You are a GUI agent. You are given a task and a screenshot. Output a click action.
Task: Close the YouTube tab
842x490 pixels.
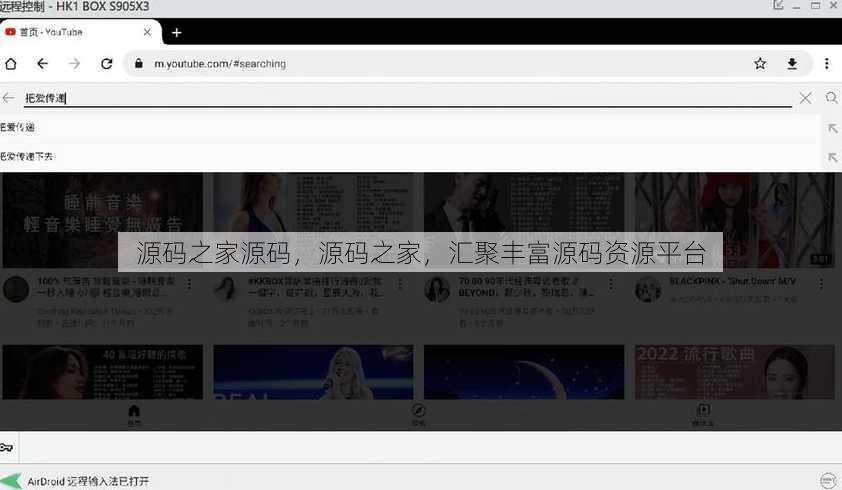[147, 32]
